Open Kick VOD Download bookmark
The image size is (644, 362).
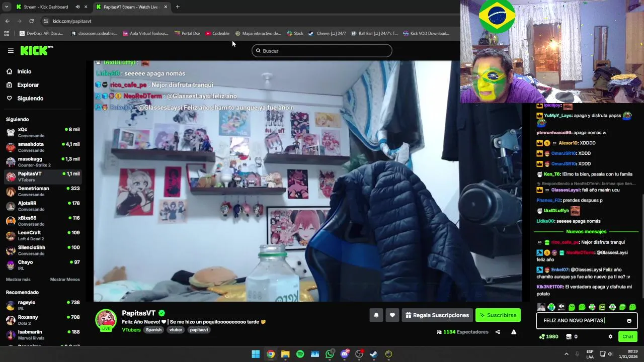[x=426, y=34]
